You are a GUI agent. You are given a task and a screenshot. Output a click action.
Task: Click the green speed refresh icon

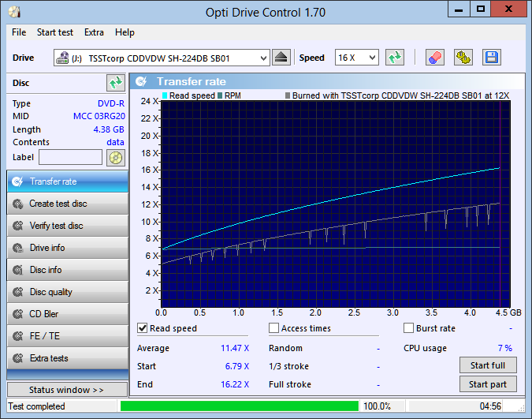pos(395,58)
